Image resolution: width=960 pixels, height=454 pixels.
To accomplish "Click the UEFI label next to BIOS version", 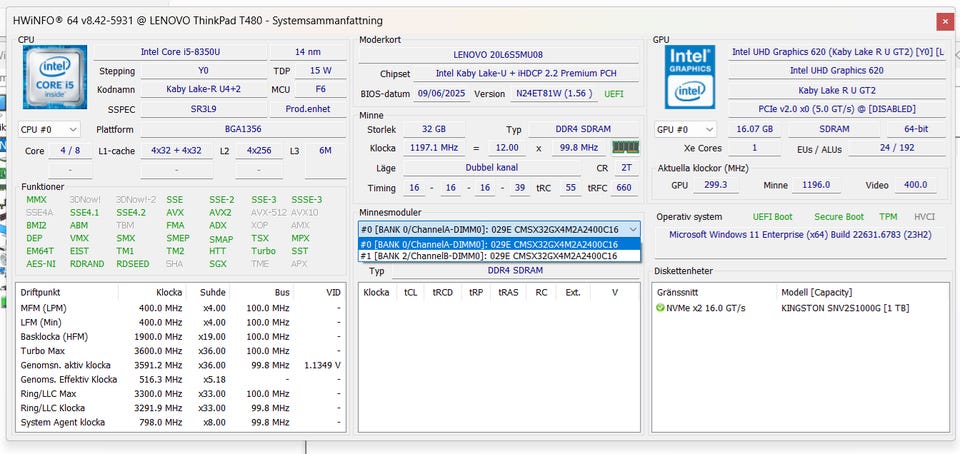I will pos(614,94).
